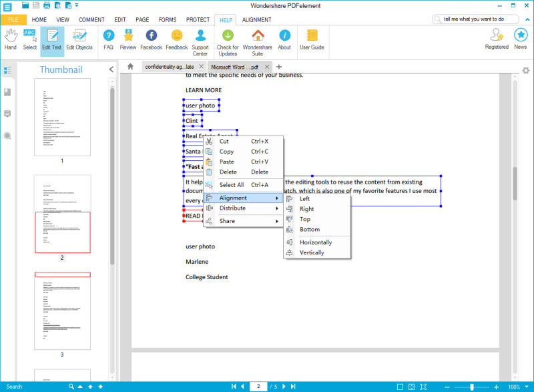Expand the Distribute submenu
Image resolution: width=534 pixels, height=392 pixels.
coord(244,208)
